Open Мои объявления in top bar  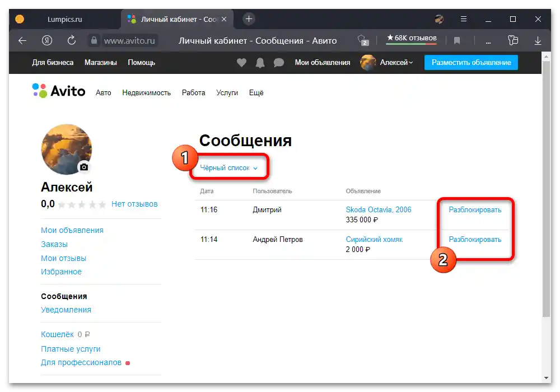[x=323, y=63]
